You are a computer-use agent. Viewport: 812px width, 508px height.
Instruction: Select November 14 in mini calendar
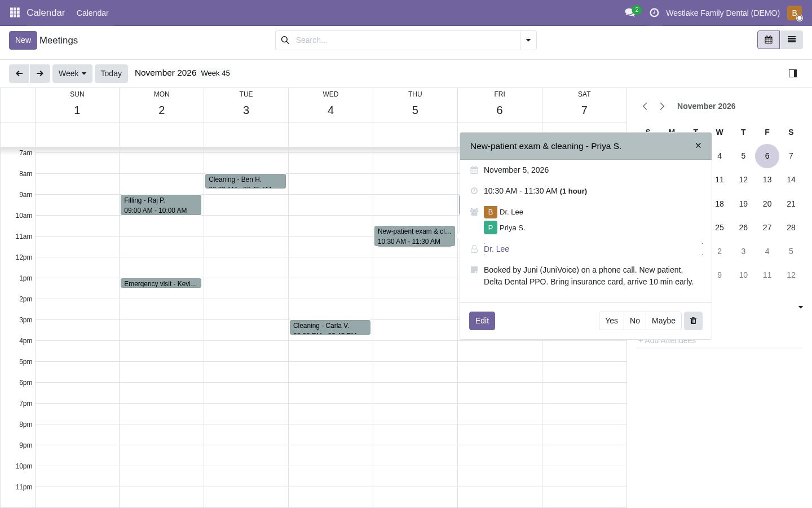click(x=791, y=179)
